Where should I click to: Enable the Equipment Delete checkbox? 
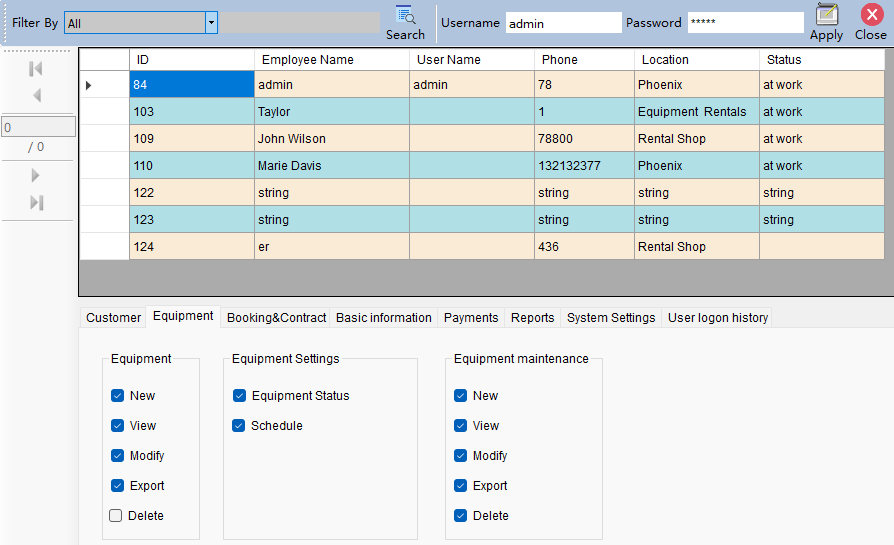pyautogui.click(x=116, y=516)
